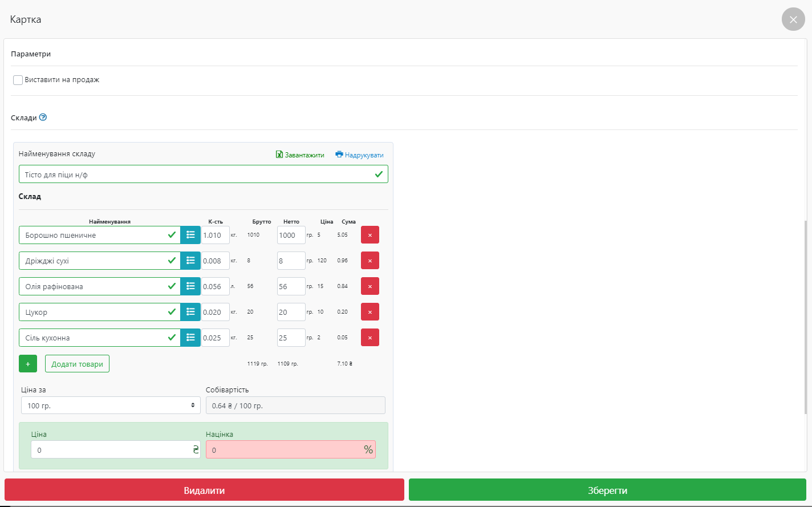Open list picker for Цукор row
Image resolution: width=812 pixels, height=507 pixels.
(190, 312)
